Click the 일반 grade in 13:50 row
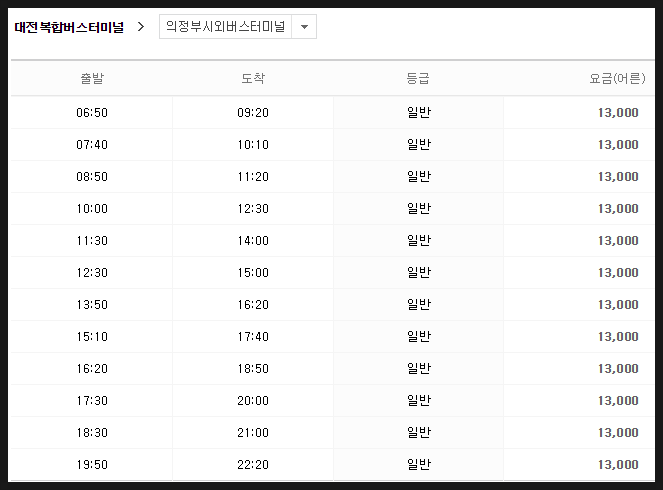The image size is (663, 490). [x=419, y=304]
